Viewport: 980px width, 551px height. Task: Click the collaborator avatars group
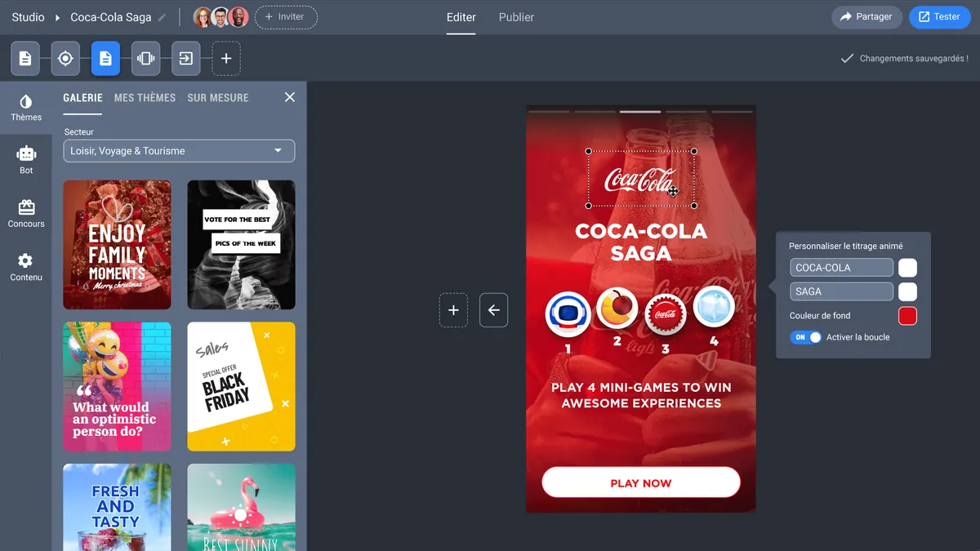(220, 17)
